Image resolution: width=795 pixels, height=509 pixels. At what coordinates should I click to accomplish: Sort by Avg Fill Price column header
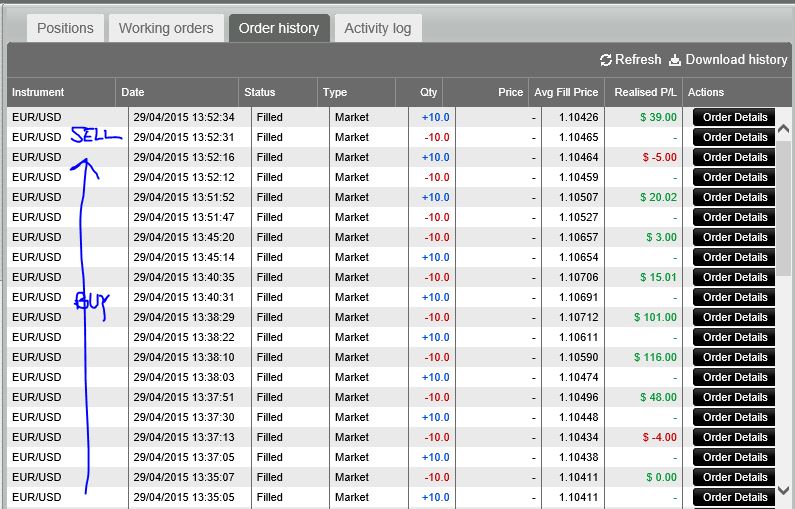coord(566,92)
